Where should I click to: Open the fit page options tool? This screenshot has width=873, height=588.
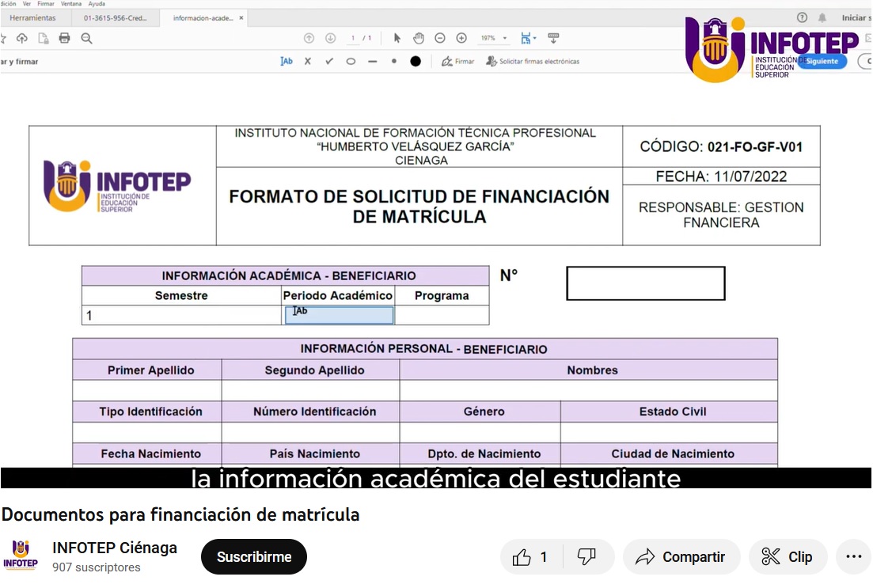[528, 38]
